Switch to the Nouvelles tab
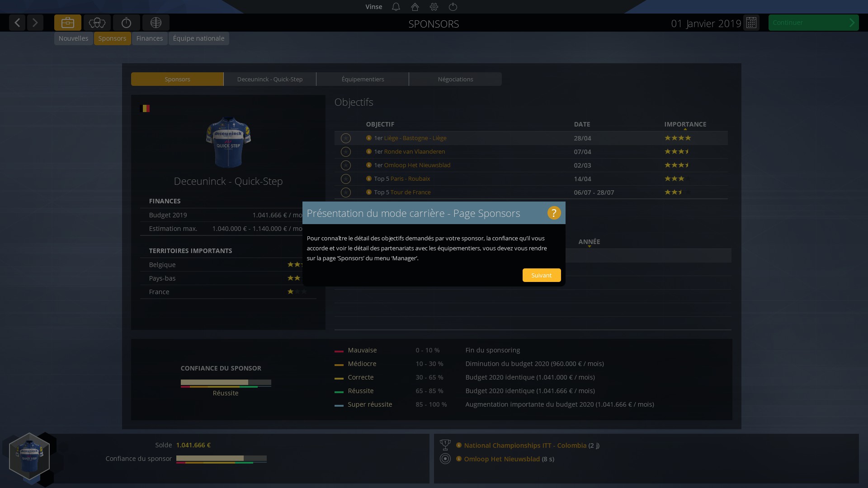The width and height of the screenshot is (868, 488). point(73,38)
